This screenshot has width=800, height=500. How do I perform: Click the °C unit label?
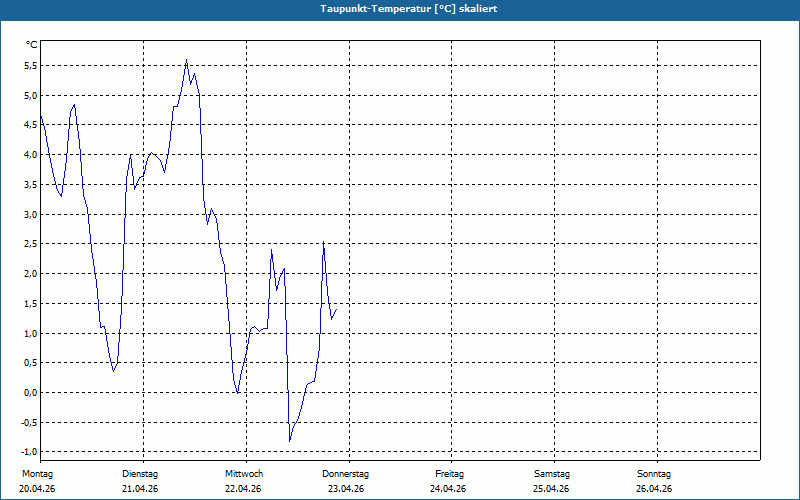[32, 45]
